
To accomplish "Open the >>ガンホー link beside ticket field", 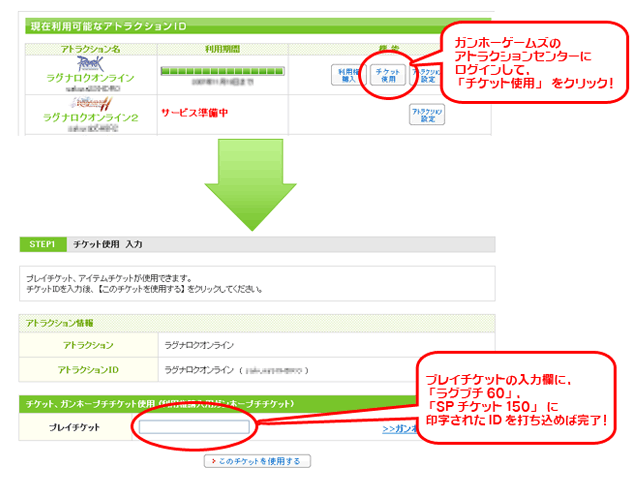I will click(x=401, y=429).
